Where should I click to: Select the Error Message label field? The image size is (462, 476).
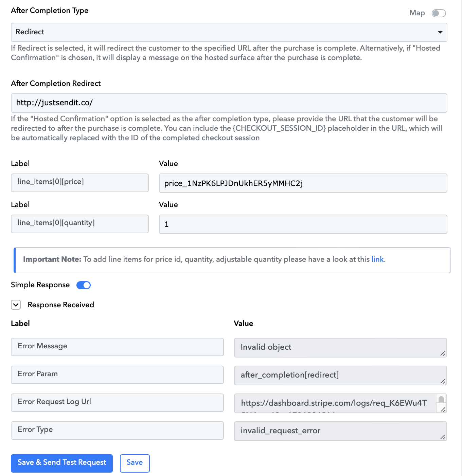coord(117,347)
